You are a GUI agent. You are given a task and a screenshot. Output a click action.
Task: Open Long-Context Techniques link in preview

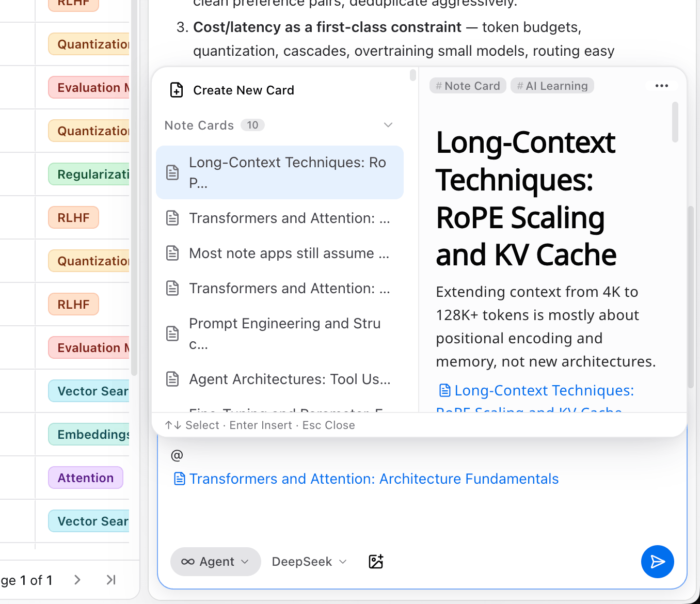tap(535, 400)
